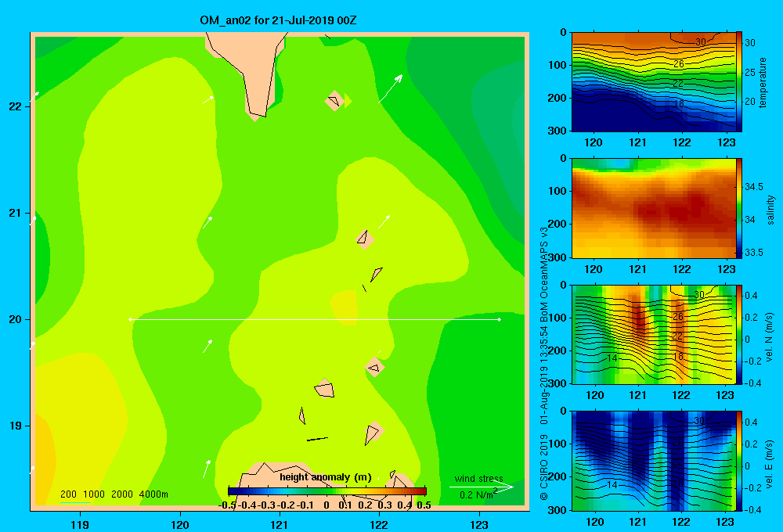Click the 'wind stress' legend label
This screenshot has width=783, height=532.
(x=478, y=478)
